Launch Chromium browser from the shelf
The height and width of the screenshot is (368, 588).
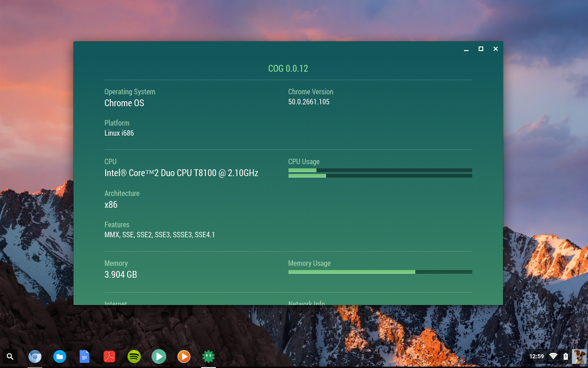pyautogui.click(x=35, y=356)
